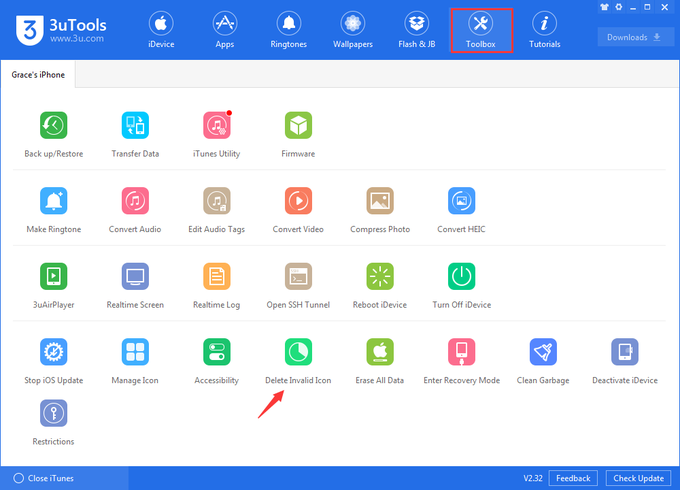The image size is (680, 490).
Task: Click the Clean Garbage broom icon
Action: pyautogui.click(x=543, y=352)
